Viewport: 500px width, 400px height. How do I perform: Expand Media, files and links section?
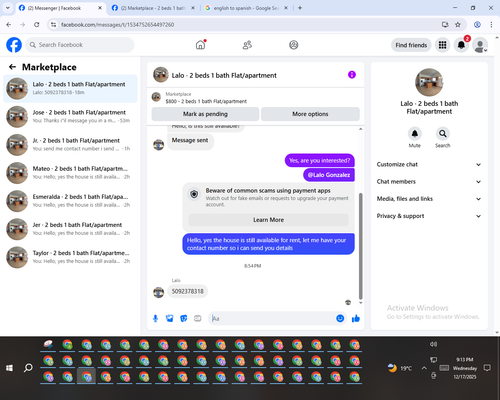pos(429,199)
